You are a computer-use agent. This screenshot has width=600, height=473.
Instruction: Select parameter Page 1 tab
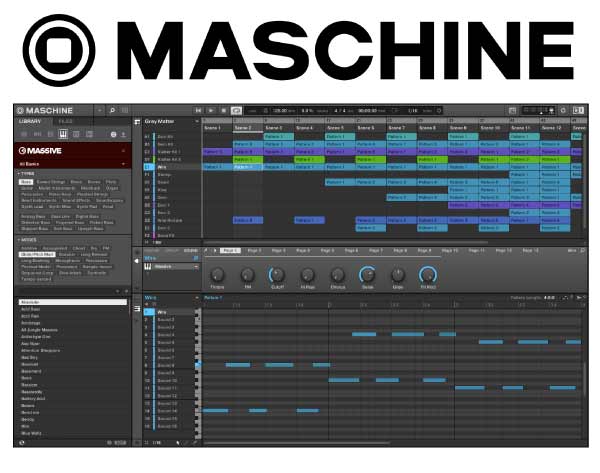230,250
